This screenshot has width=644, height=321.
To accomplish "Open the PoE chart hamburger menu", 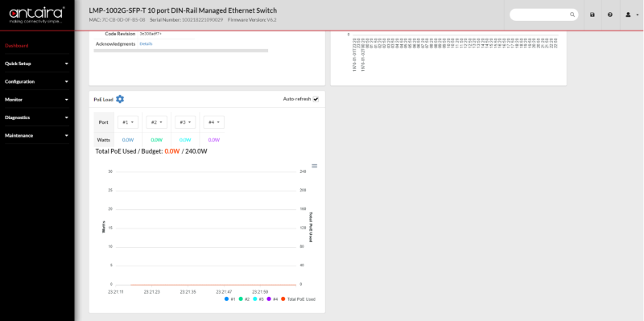I will (x=315, y=166).
